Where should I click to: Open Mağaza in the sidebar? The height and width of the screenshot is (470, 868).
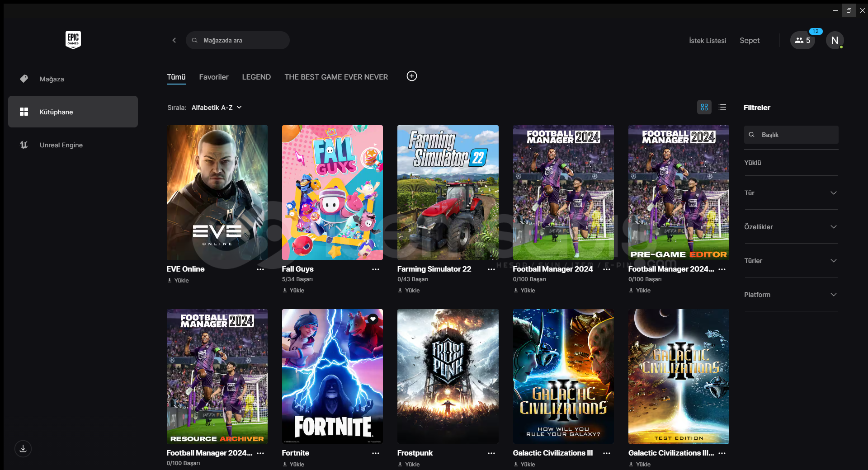pyautogui.click(x=73, y=79)
